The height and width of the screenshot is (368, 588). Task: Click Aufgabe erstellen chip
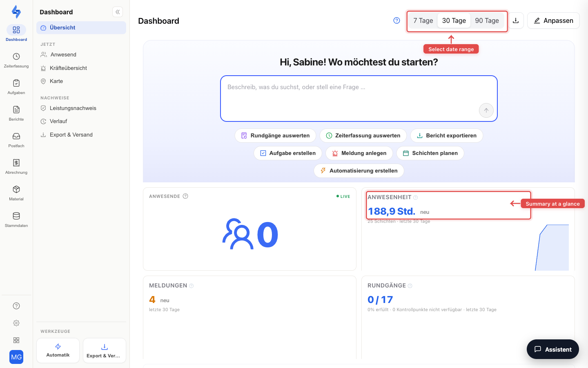[x=288, y=153]
